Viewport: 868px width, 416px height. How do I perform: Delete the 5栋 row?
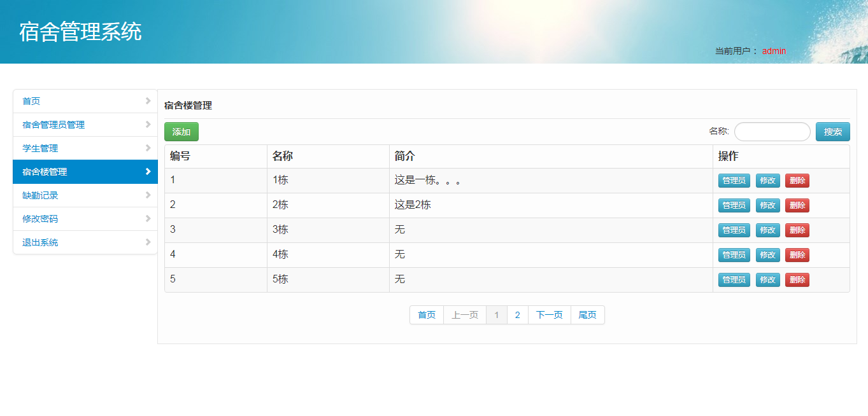[797, 280]
